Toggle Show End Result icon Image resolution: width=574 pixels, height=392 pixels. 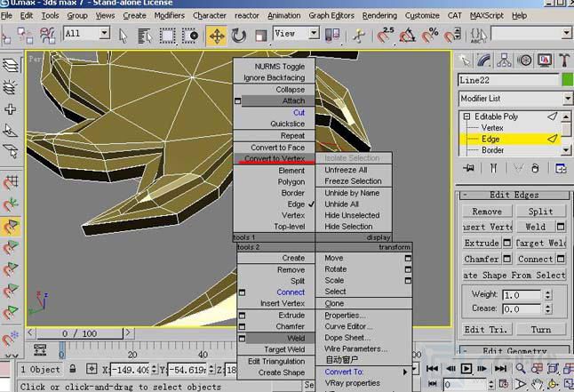(493, 168)
